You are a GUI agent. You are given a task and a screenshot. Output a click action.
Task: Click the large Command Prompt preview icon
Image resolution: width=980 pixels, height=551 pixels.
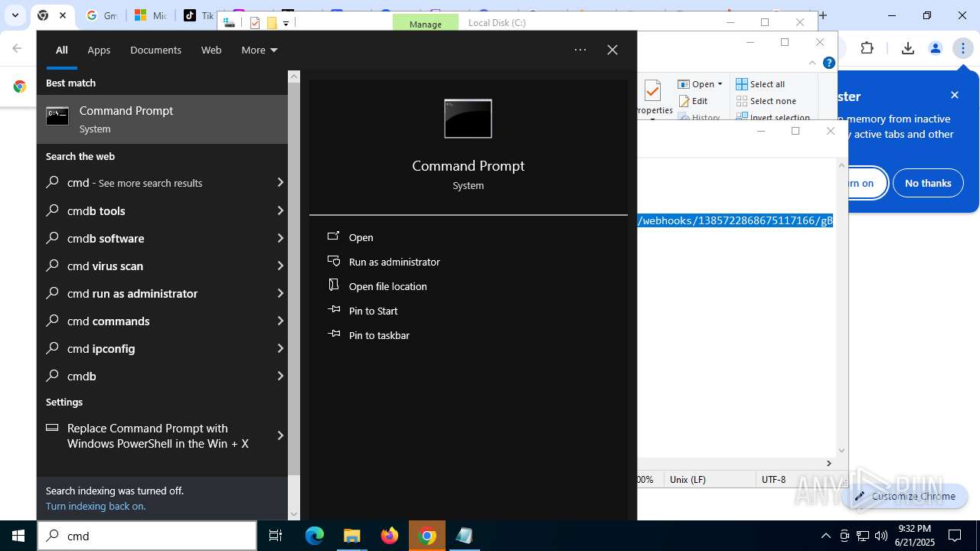click(468, 119)
